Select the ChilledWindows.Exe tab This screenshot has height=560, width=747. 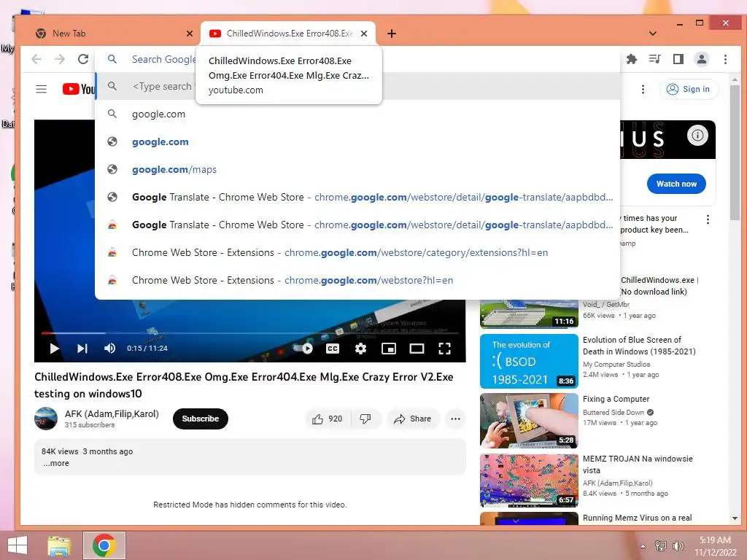[x=288, y=34]
